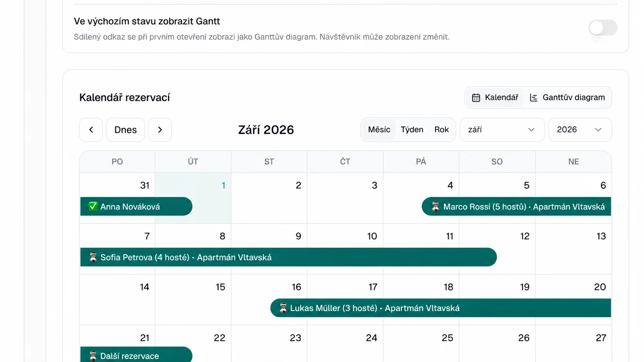Screen dimensions: 644x362
Task: Click hourglass icon on Další rezervace
Action: 93,356
